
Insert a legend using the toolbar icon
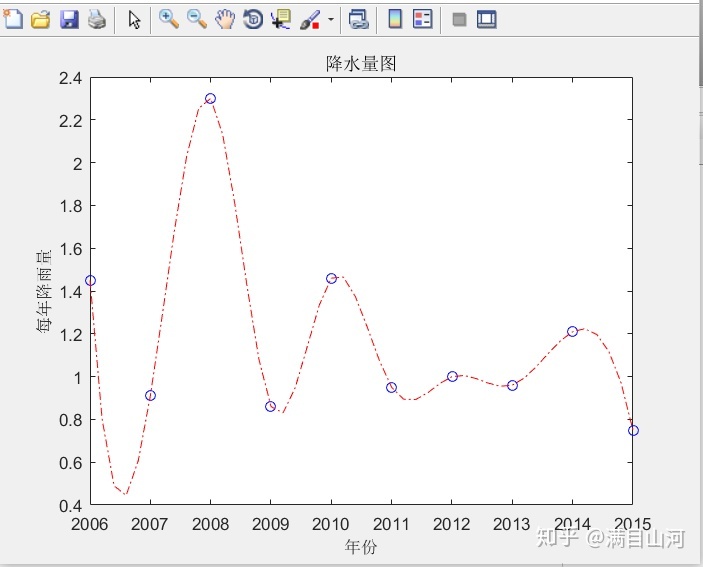click(x=422, y=19)
